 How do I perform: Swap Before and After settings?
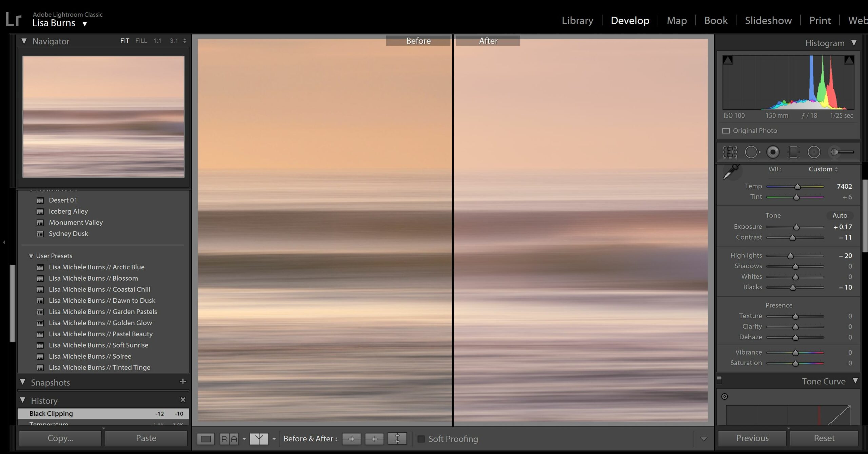[x=397, y=439]
